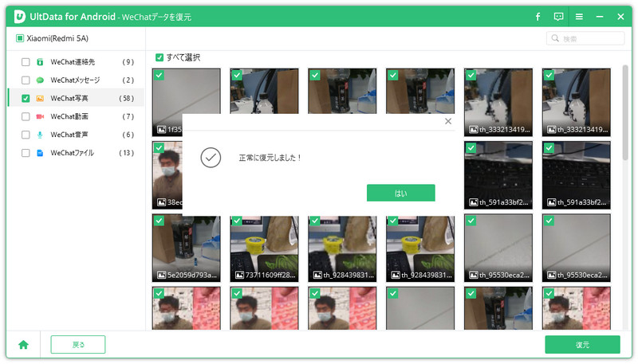Screen dimensions: 638x364
Task: Click the Xiaomi(Redmi 5A) device name
Action: [57, 38]
